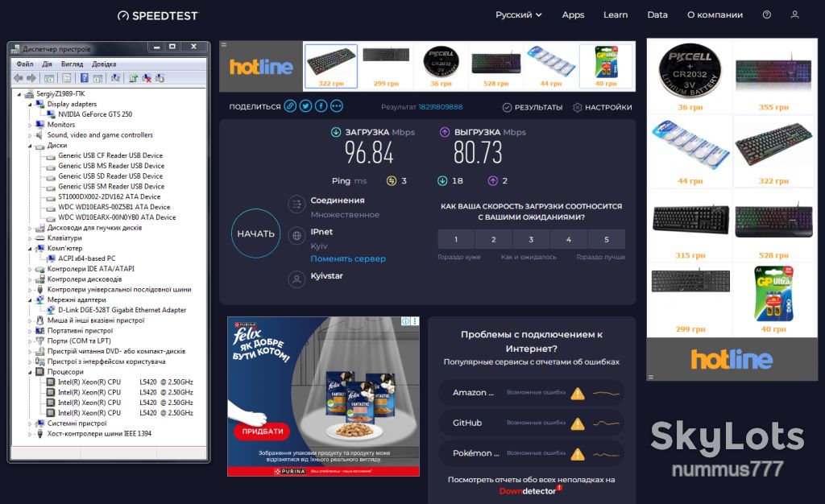This screenshot has width=825, height=504.
Task: Open the Вигляд menu
Action: [72, 64]
